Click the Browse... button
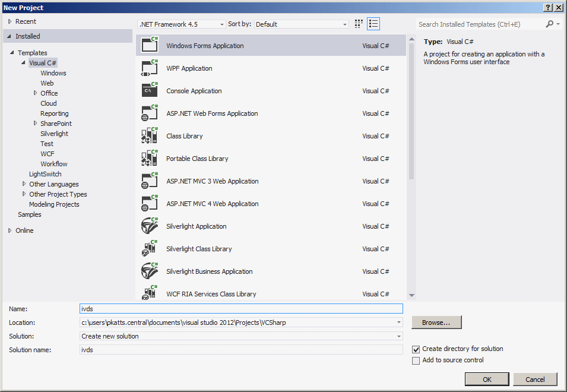This screenshot has width=567, height=392. click(x=436, y=322)
